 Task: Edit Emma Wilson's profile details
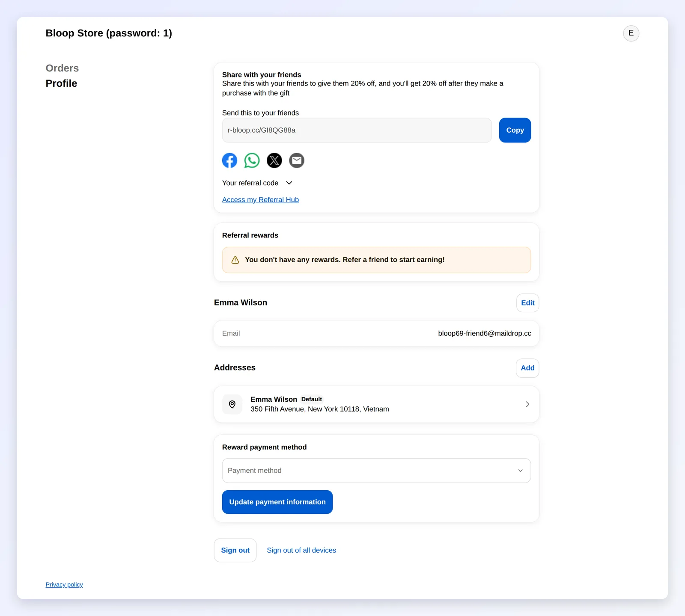527,303
